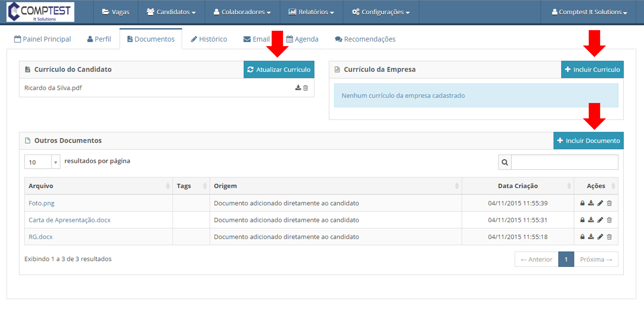Click the Currículo da Empresa heading
The width and height of the screenshot is (644, 317).
pos(380,69)
